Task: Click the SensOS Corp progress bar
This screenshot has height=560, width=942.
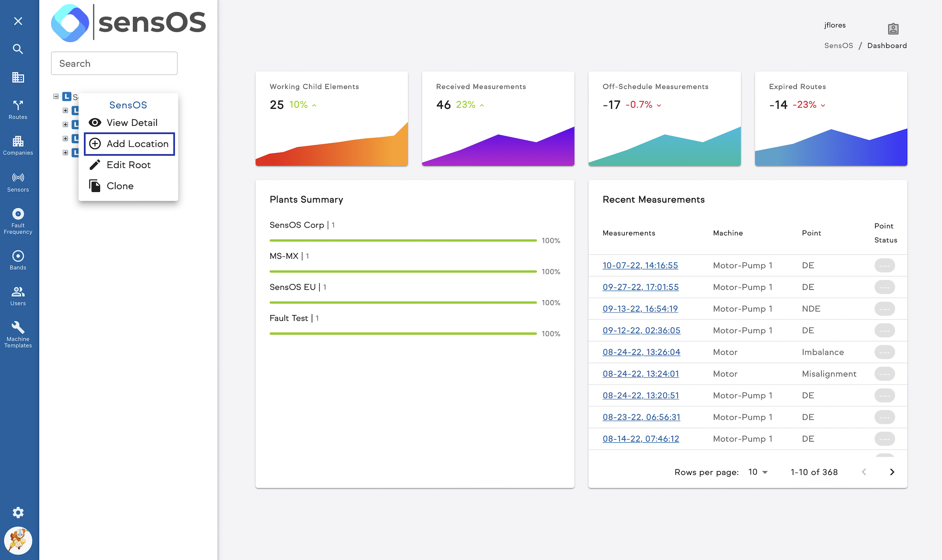Action: click(403, 241)
